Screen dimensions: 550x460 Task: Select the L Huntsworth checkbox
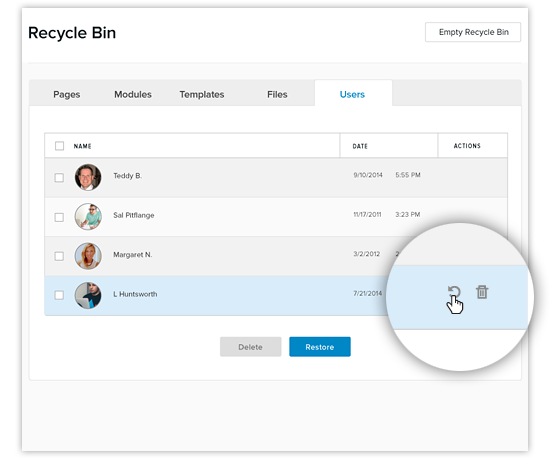click(x=59, y=295)
